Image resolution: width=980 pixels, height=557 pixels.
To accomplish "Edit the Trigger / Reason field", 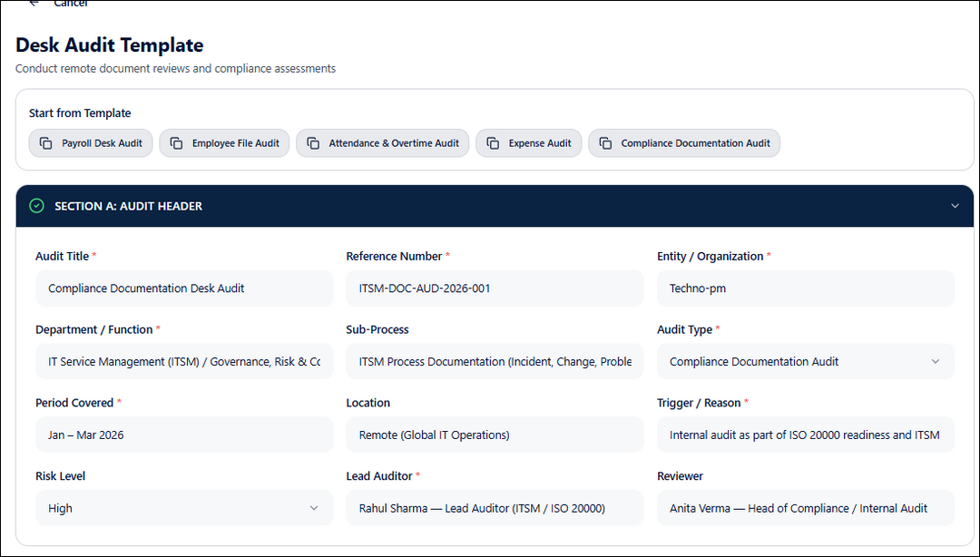I will tap(806, 435).
